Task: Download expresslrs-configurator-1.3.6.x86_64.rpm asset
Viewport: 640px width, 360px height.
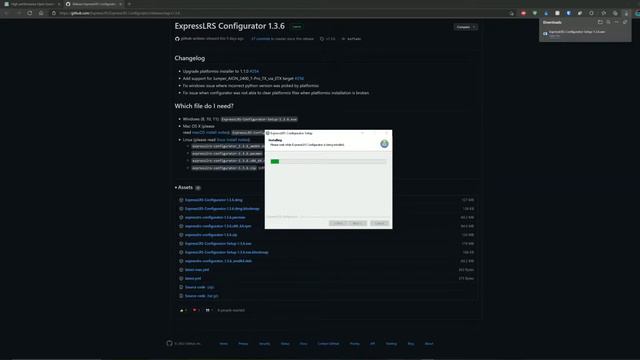Action: click(x=218, y=226)
